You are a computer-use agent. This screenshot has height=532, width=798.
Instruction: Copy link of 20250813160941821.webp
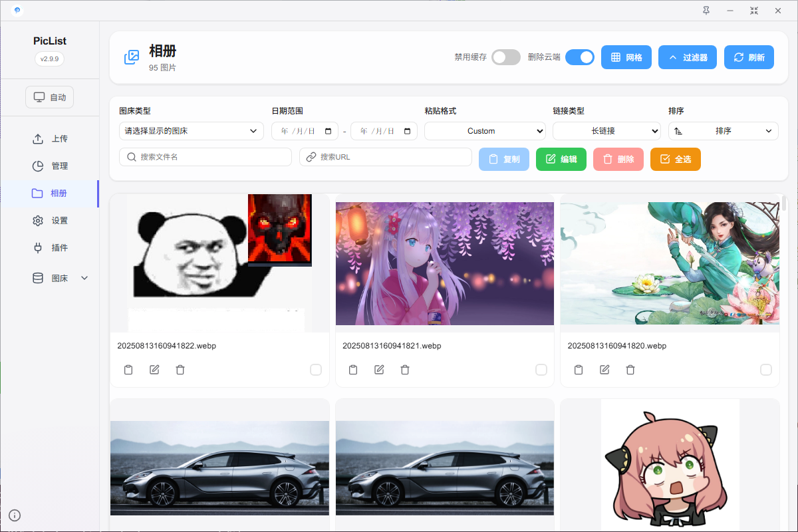[x=353, y=370]
